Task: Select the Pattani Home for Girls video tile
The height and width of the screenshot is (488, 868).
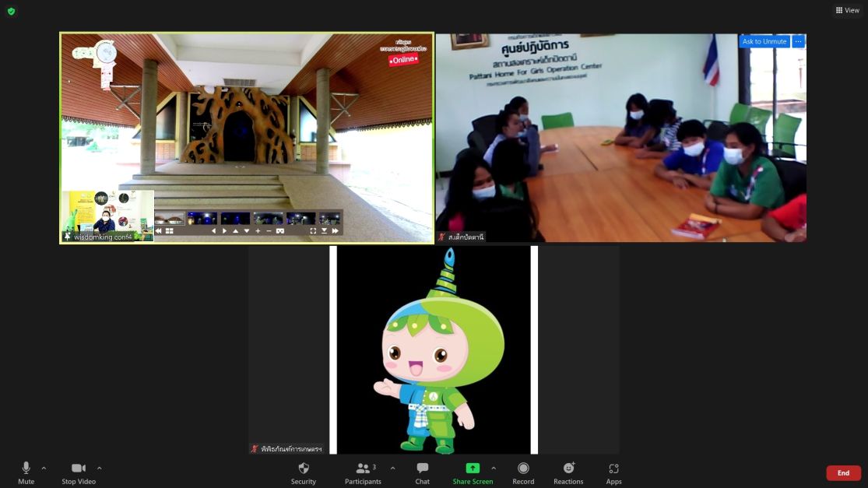Action: 621,138
